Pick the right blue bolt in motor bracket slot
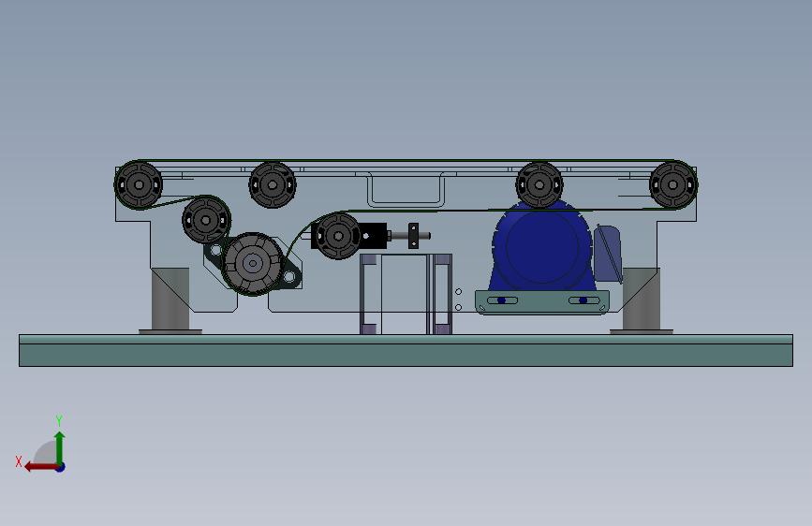The image size is (812, 526). coord(583,300)
